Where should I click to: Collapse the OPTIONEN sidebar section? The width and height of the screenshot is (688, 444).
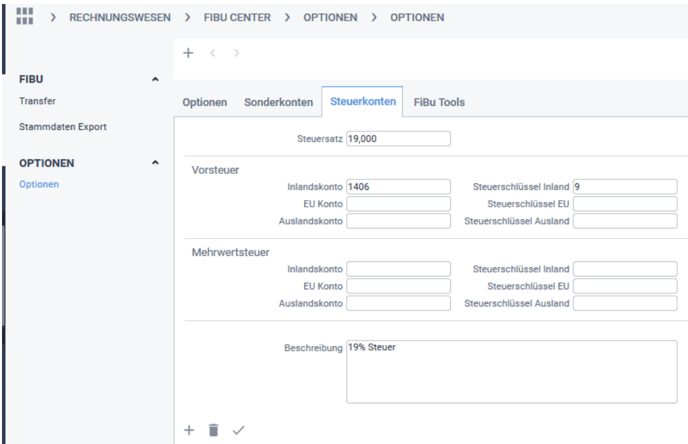154,162
